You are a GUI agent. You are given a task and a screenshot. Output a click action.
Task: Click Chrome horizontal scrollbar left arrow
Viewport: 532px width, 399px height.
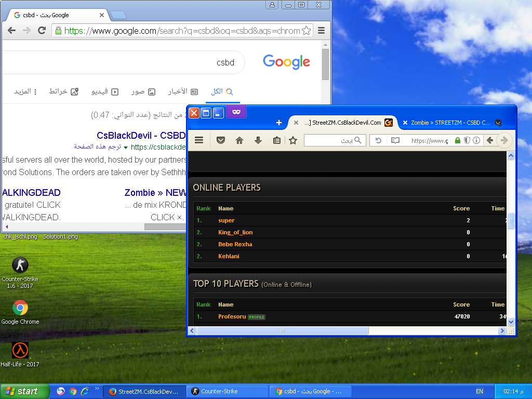click(7, 227)
